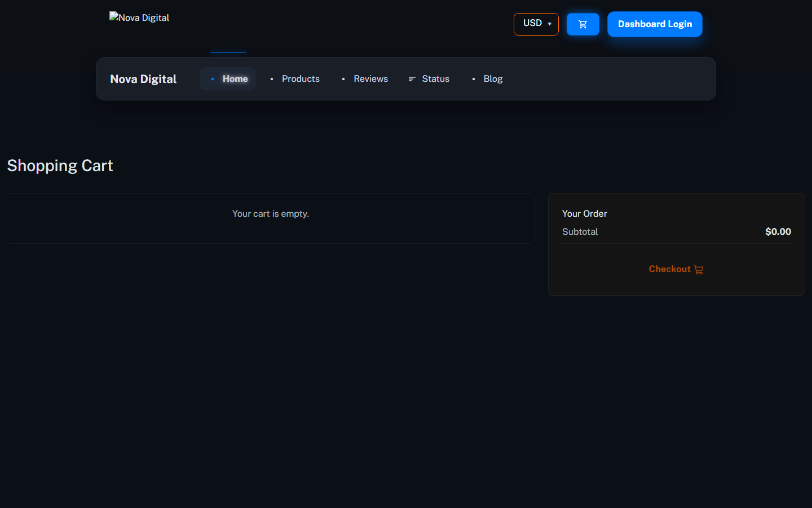Screen dimensions: 812x508
Task: Open the USD currency dropdown
Action: (536, 24)
